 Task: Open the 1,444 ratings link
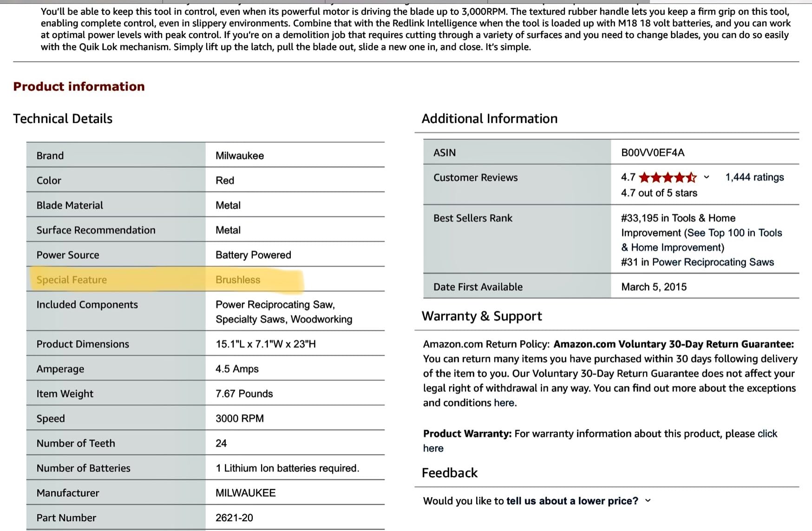click(754, 177)
